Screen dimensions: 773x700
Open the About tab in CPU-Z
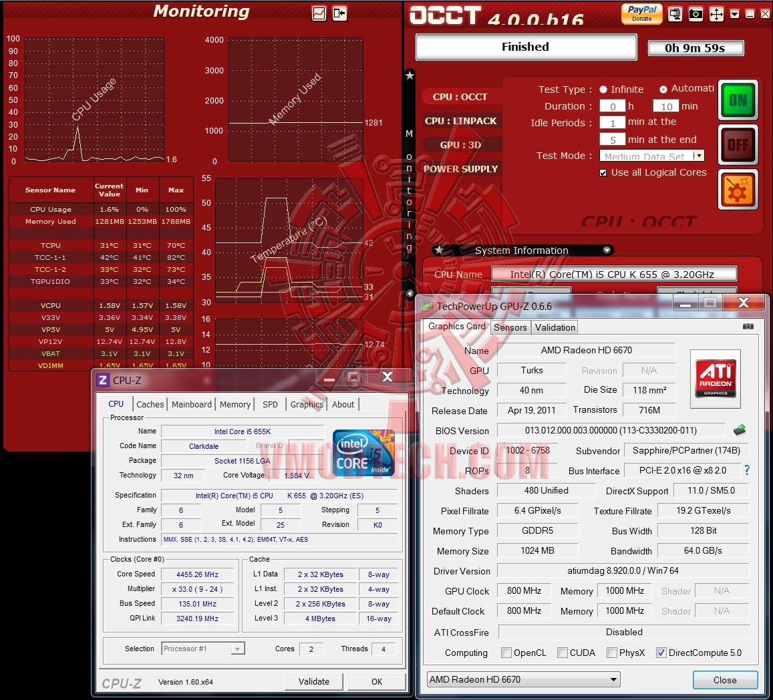pyautogui.click(x=343, y=404)
